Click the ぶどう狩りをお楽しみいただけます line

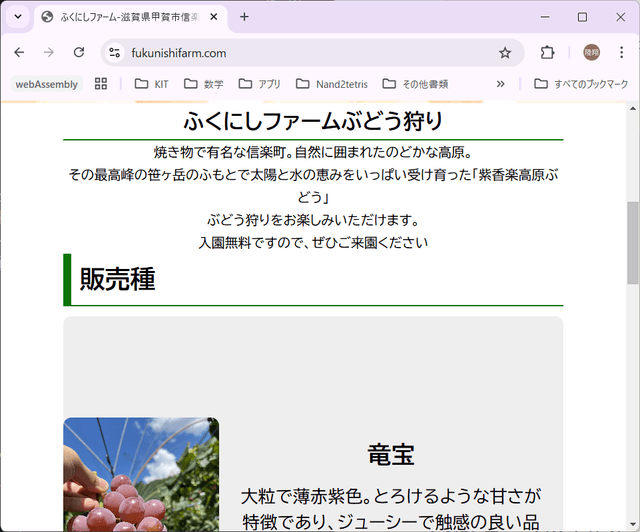(313, 220)
